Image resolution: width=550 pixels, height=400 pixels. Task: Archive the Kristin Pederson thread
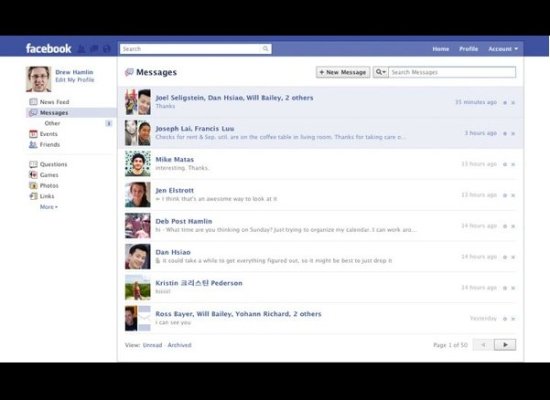513,288
